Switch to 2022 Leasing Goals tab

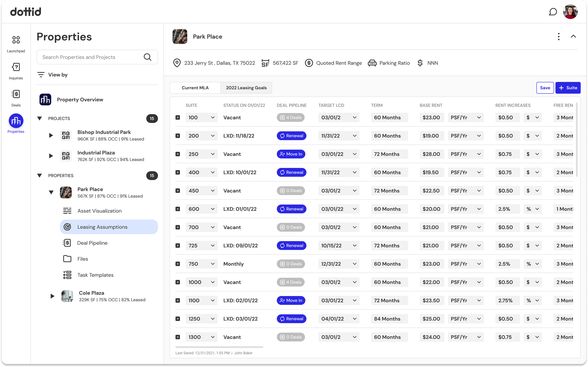[x=246, y=88]
